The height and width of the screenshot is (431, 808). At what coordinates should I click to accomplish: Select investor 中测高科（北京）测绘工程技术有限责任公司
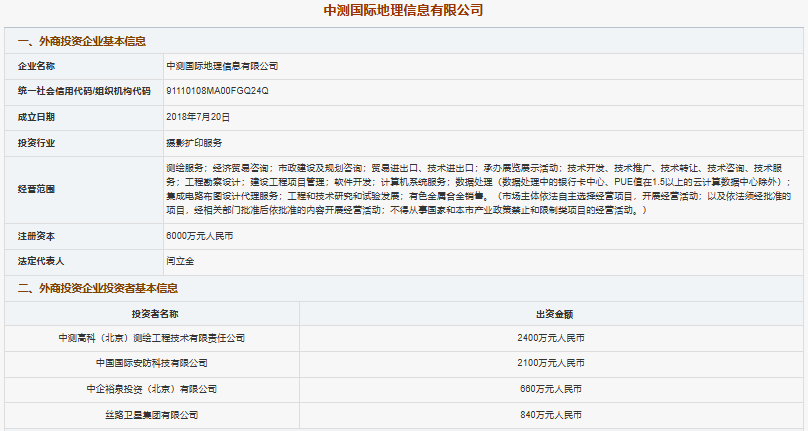[x=152, y=338]
